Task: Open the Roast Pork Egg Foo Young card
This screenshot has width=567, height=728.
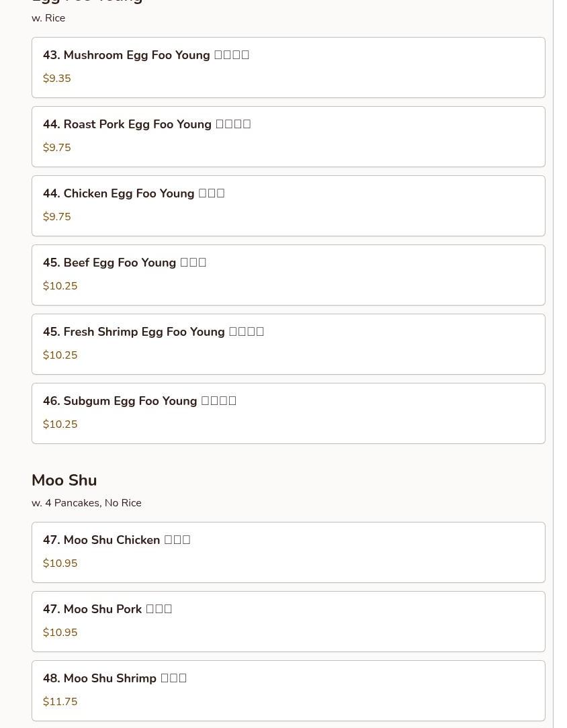Action: point(288,136)
